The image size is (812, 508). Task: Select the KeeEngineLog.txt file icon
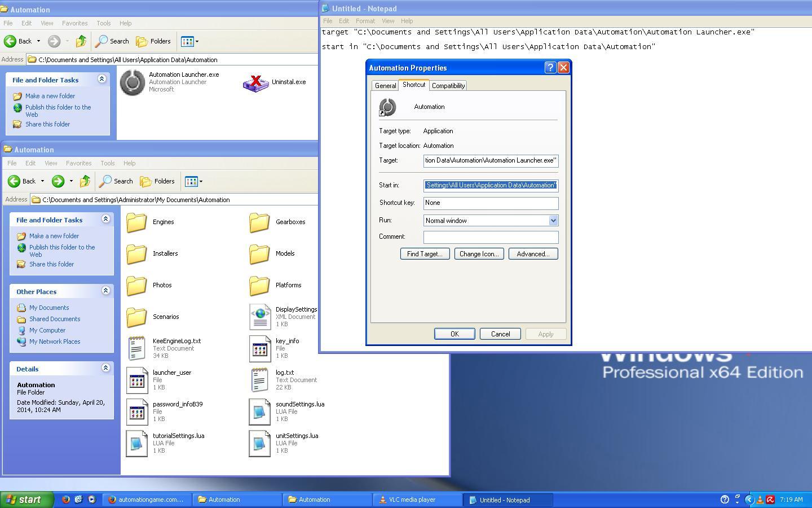pyautogui.click(x=136, y=348)
